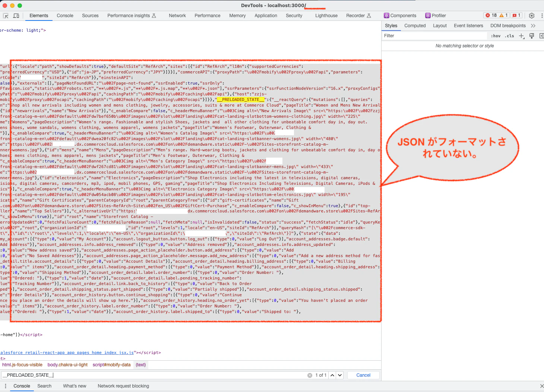544x392 pixels.
Task: Close the bottom drawer
Action: [x=542, y=386]
